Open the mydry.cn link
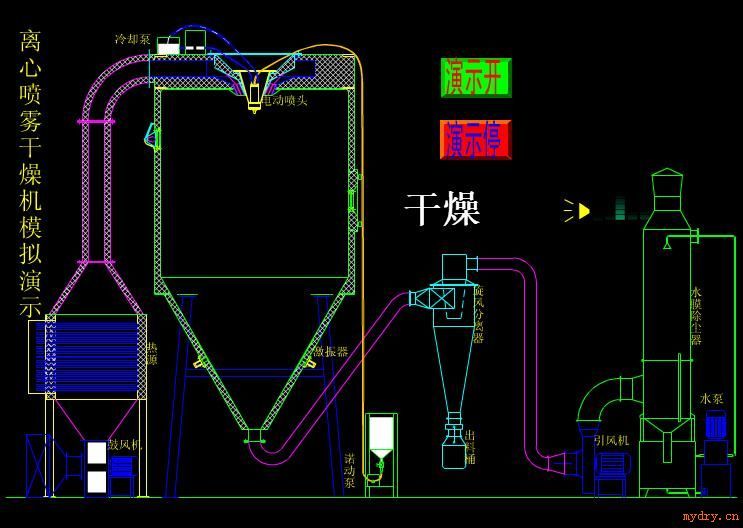This screenshot has width=743, height=528. pyautogui.click(x=710, y=516)
